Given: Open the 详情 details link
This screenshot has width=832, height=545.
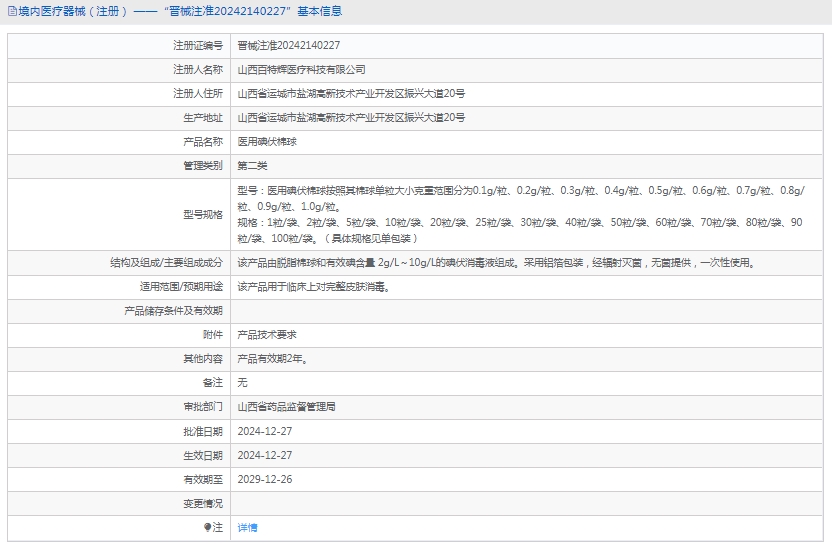Looking at the screenshot, I should (247, 527).
